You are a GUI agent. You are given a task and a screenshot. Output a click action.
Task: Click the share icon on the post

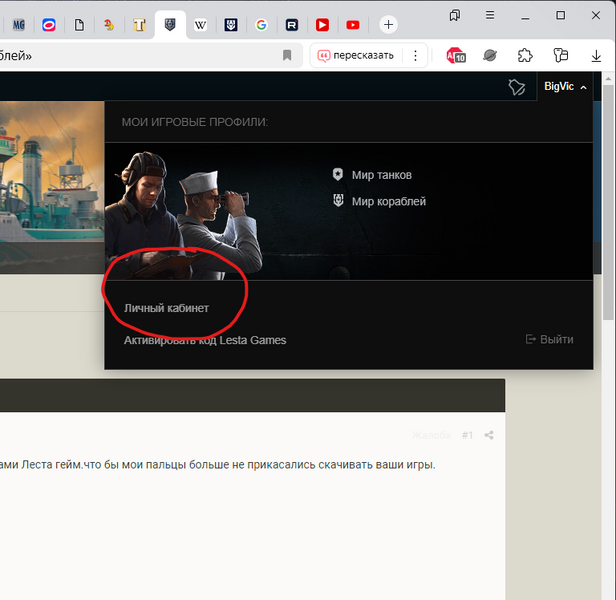pos(489,435)
